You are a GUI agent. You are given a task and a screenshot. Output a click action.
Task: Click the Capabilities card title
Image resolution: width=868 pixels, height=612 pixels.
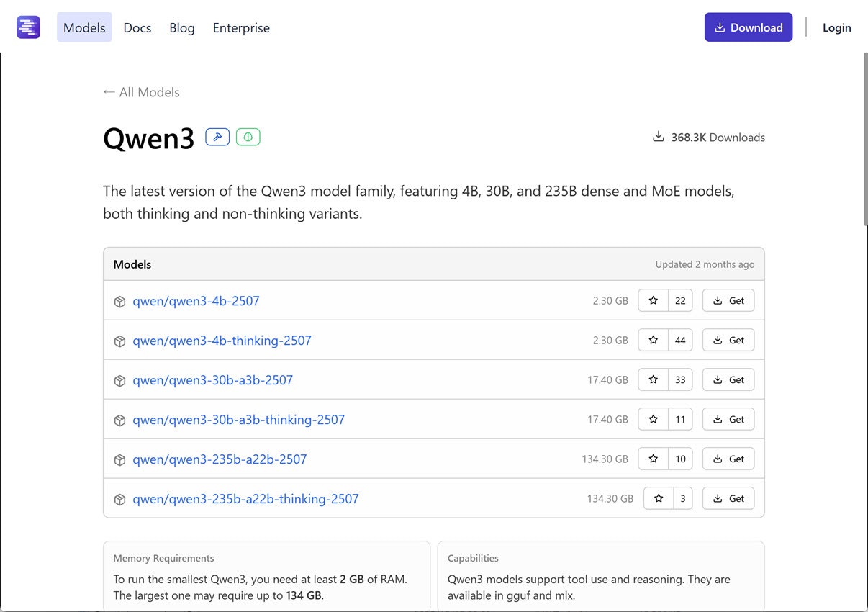(x=473, y=558)
